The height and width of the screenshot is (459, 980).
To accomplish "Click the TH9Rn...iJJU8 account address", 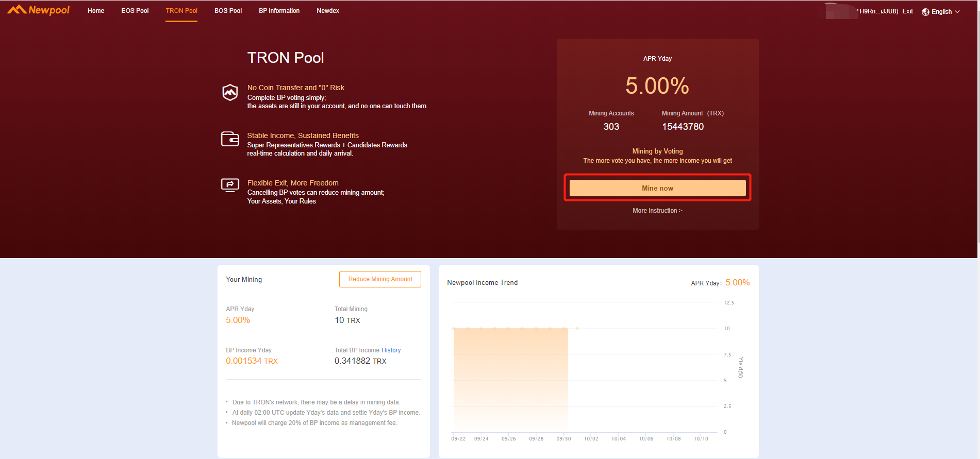I will (x=877, y=11).
